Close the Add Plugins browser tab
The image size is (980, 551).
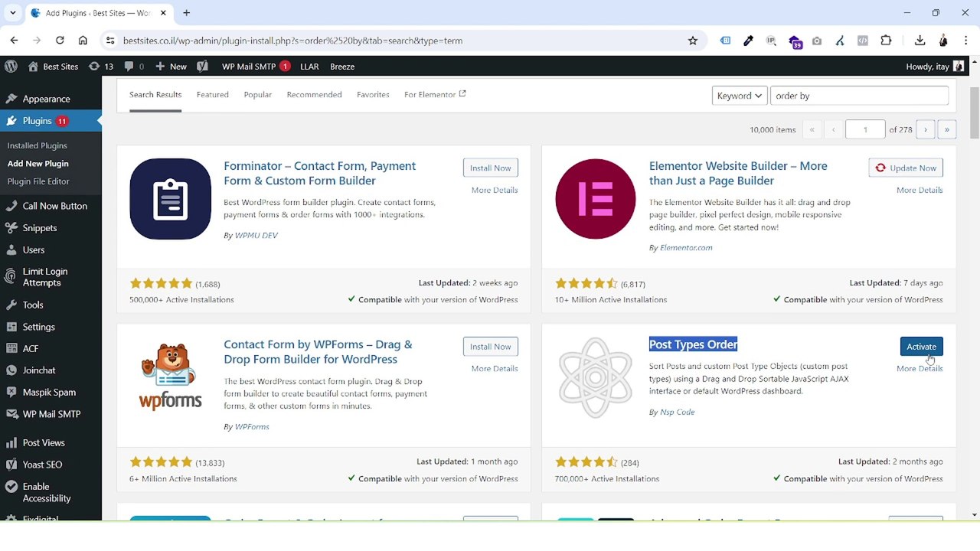pos(163,13)
